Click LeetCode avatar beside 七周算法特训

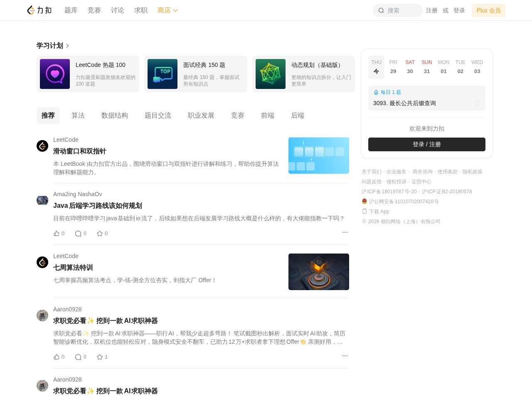click(x=42, y=262)
